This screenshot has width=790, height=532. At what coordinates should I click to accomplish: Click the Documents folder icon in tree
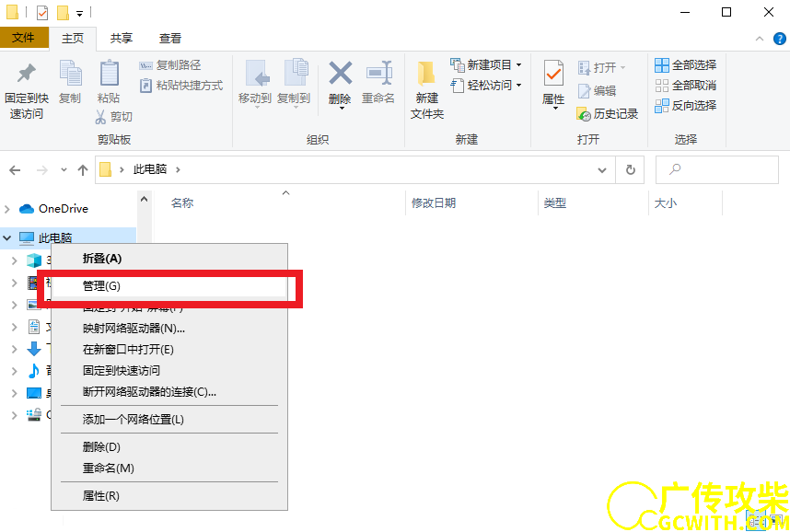(x=34, y=327)
